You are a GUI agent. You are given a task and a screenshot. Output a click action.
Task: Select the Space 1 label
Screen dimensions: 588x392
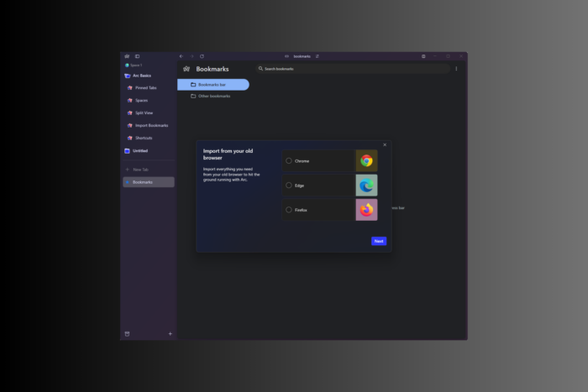[136, 65]
